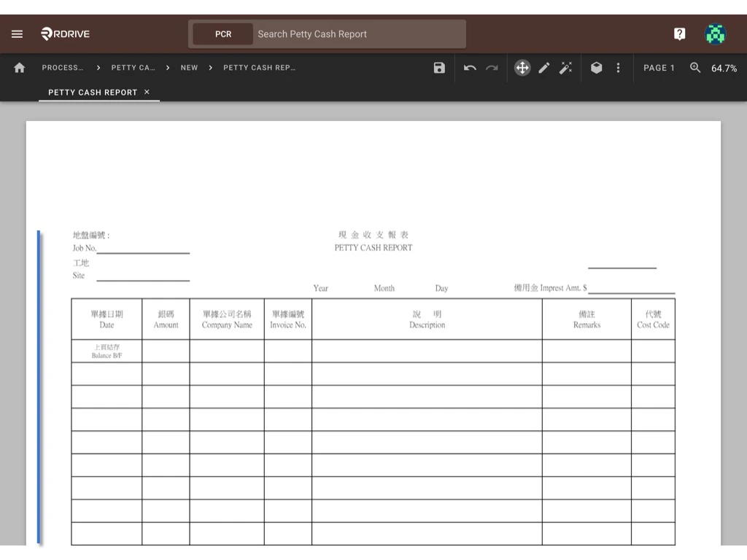747x560 pixels.
Task: Open the PCR document type selector
Action: coord(222,34)
